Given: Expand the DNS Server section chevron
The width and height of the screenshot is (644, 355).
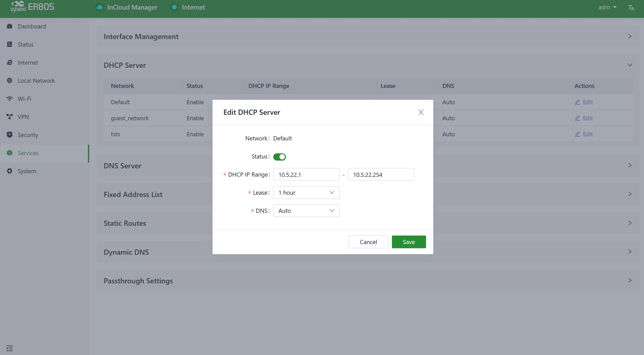Looking at the screenshot, I should (x=630, y=165).
